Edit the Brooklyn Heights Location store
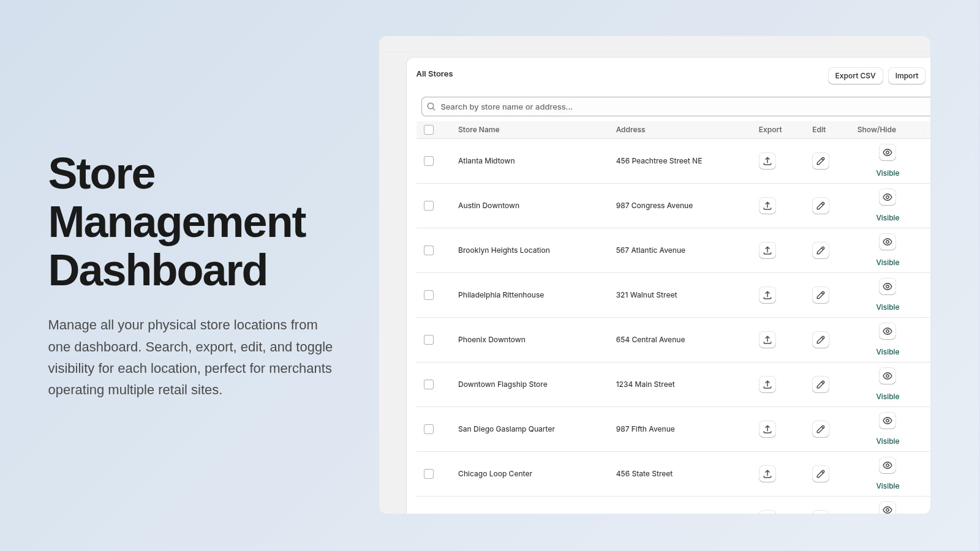The image size is (980, 551). (821, 250)
